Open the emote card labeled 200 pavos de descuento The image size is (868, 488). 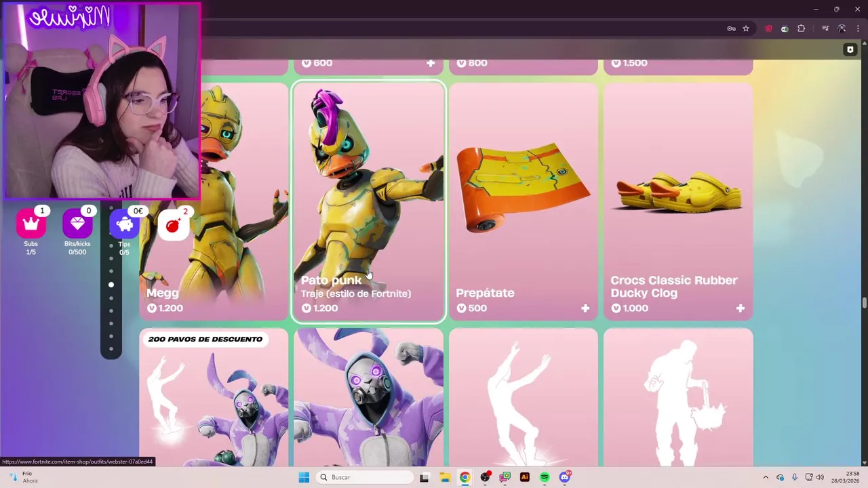pyautogui.click(x=214, y=398)
